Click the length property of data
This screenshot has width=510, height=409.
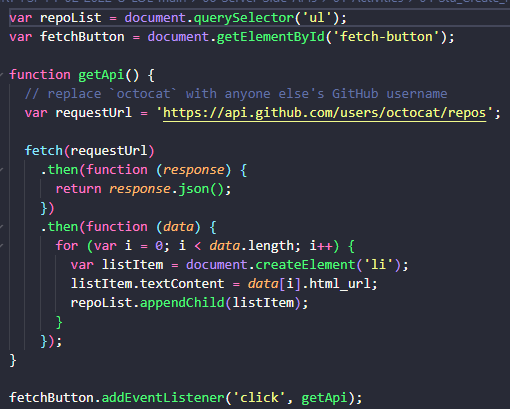tap(270, 246)
